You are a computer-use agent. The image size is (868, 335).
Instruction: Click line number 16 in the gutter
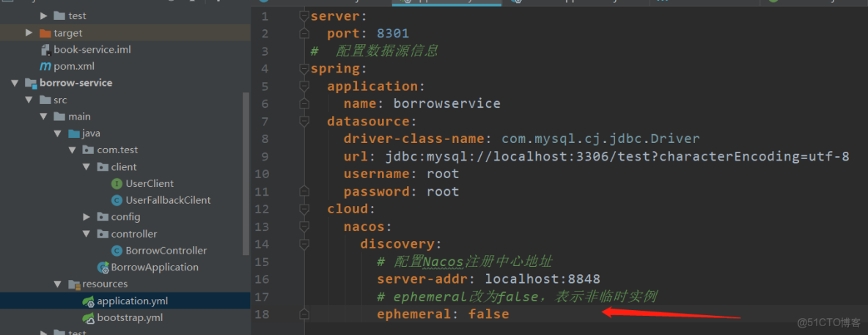point(261,279)
